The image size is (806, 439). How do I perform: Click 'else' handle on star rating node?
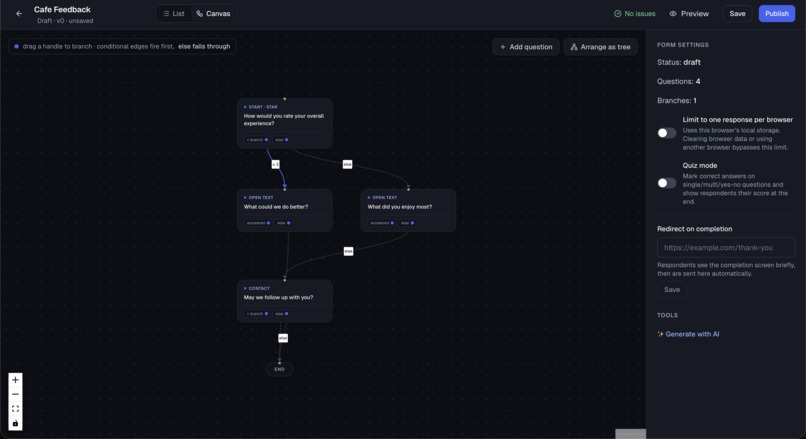[281, 140]
